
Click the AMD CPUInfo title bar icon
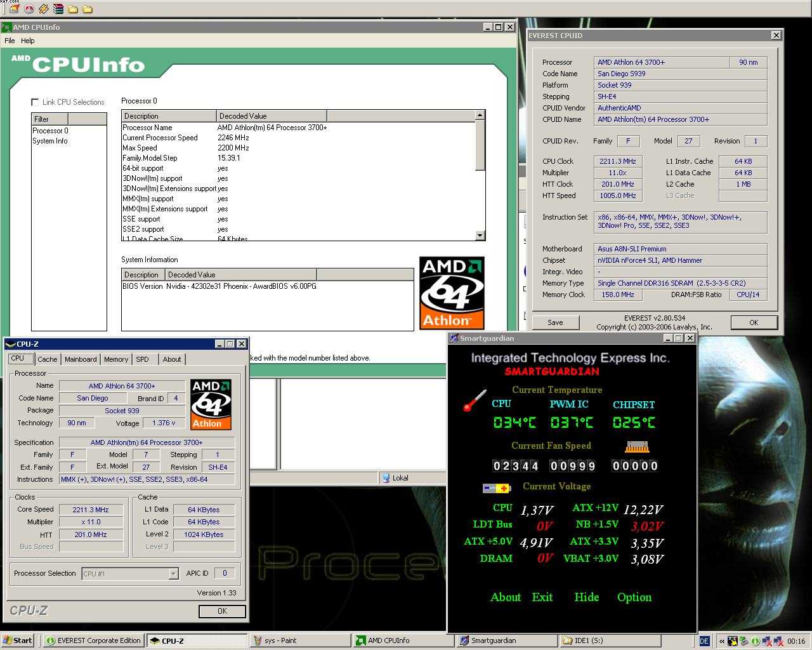pos(7,27)
